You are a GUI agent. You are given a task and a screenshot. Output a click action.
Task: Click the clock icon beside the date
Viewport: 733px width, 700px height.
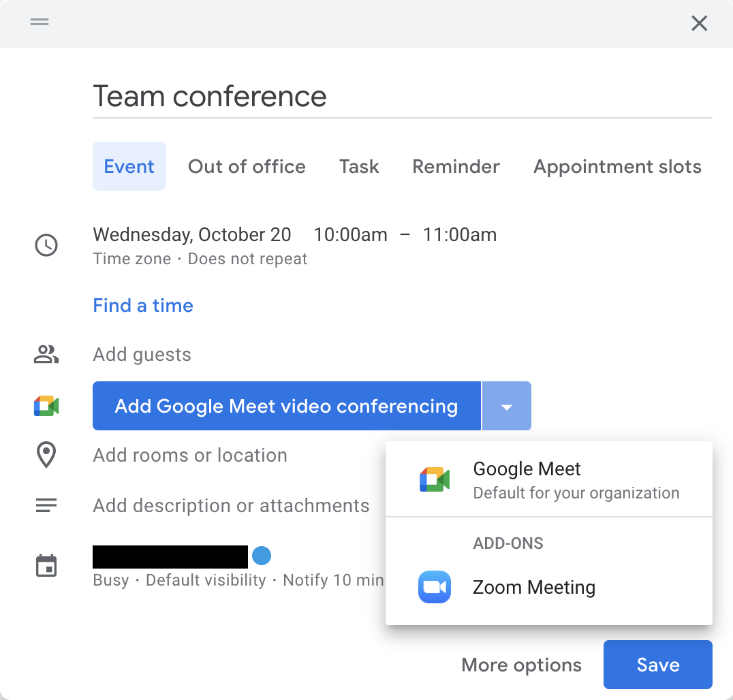[x=46, y=245]
